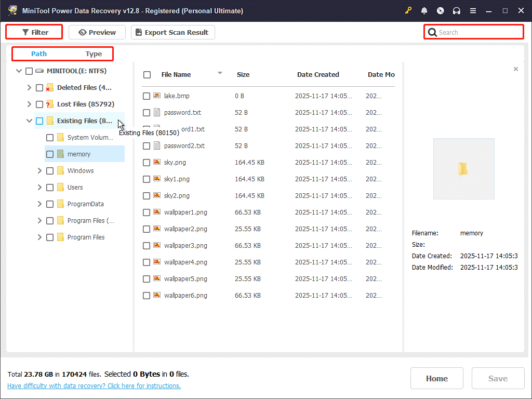Check the checkbox next to Existing Files
The height and width of the screenshot is (399, 532).
39,121
